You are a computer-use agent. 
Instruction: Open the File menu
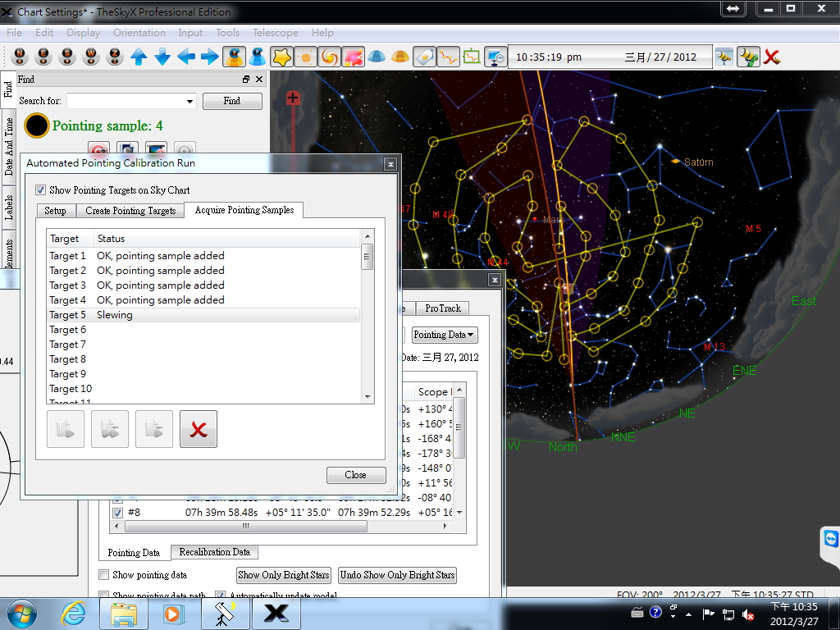click(x=15, y=33)
